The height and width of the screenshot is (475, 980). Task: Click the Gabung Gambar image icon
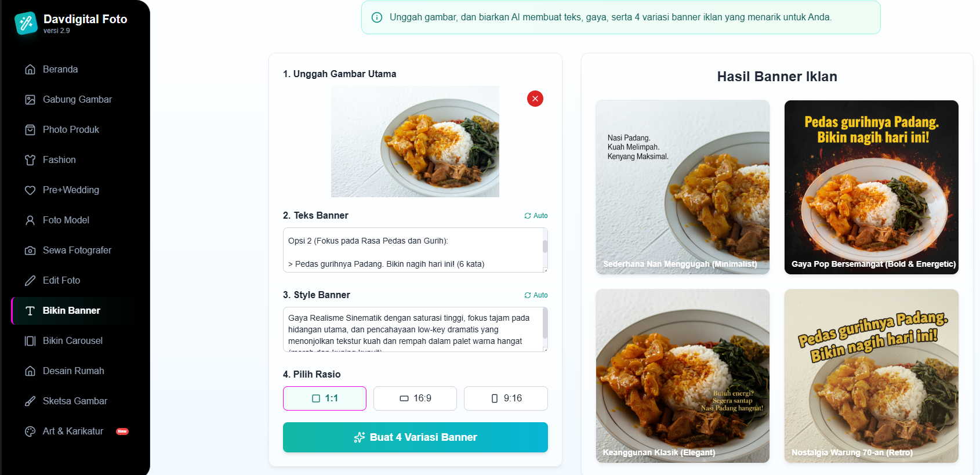pos(30,100)
